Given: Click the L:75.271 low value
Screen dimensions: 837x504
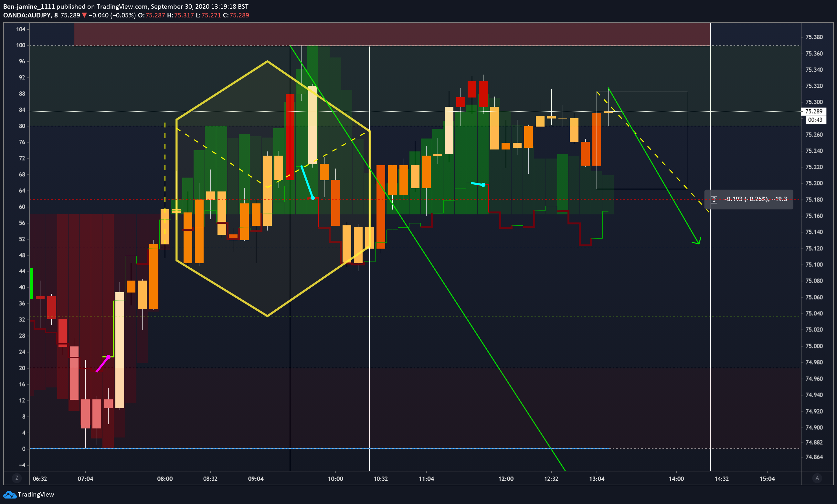Looking at the screenshot, I should pyautogui.click(x=208, y=15).
